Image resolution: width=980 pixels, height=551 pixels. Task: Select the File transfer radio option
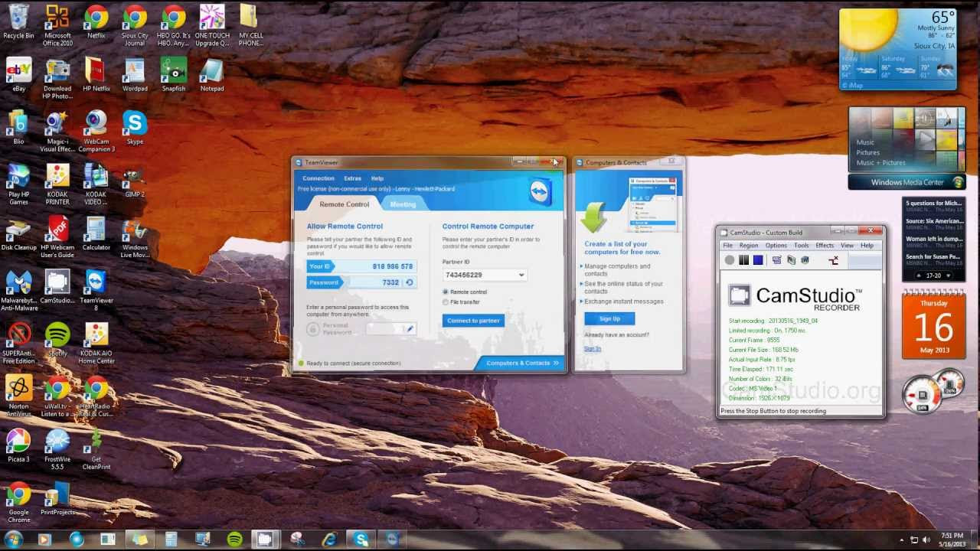tap(446, 302)
